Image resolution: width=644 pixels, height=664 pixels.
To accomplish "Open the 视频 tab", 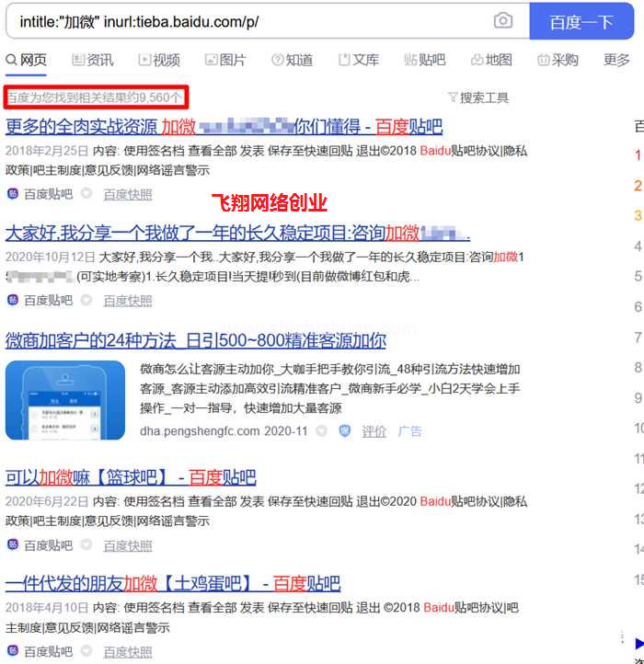I will coord(159,60).
